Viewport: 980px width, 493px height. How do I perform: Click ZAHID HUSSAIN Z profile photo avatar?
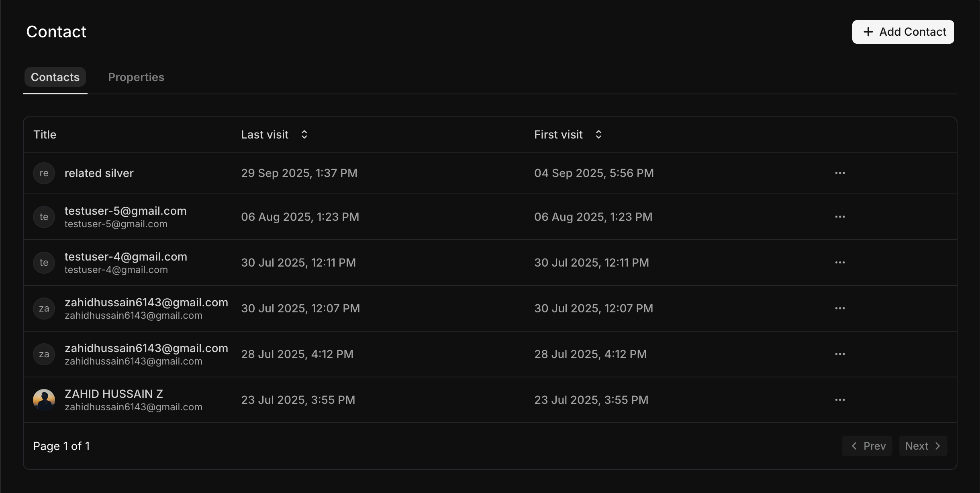click(44, 400)
